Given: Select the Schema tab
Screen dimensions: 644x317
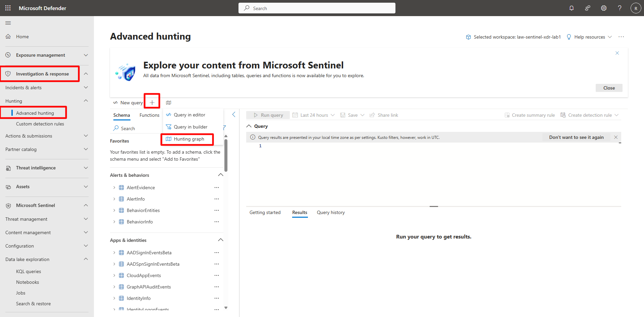Looking at the screenshot, I should click(x=121, y=115).
